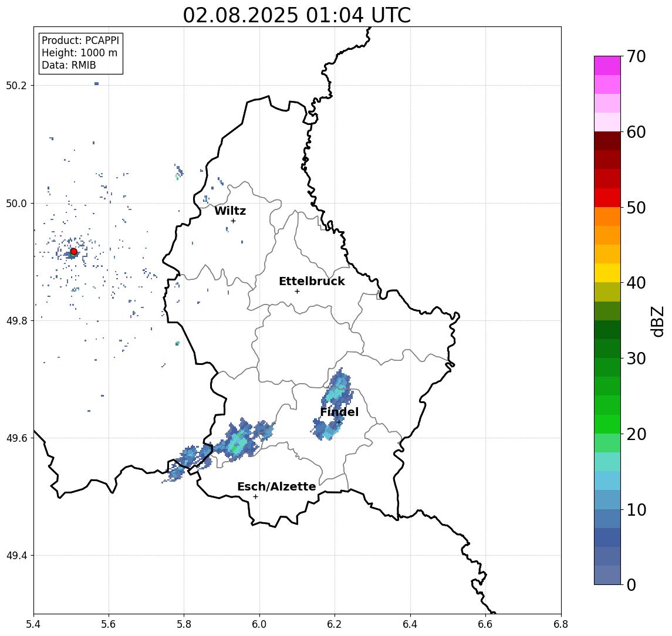Screen dimensions: 672x636
Task: Click the longitude label 5.6
Action: (x=109, y=624)
